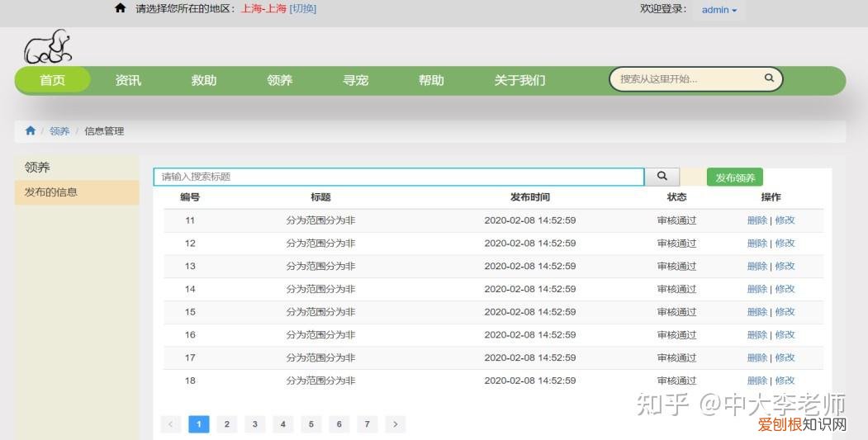
Task: Click the 标题 column header
Action: (x=320, y=197)
